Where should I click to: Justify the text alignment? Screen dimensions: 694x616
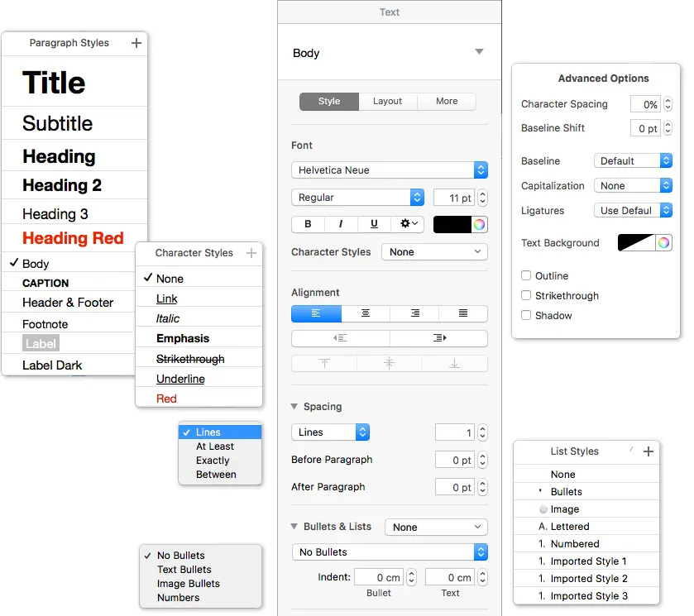click(x=462, y=313)
